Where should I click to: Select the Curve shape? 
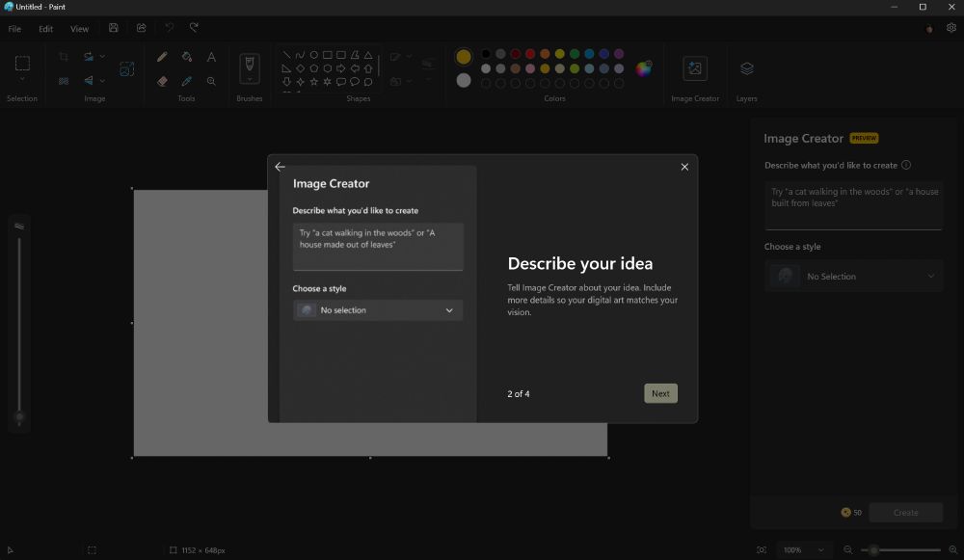(300, 55)
